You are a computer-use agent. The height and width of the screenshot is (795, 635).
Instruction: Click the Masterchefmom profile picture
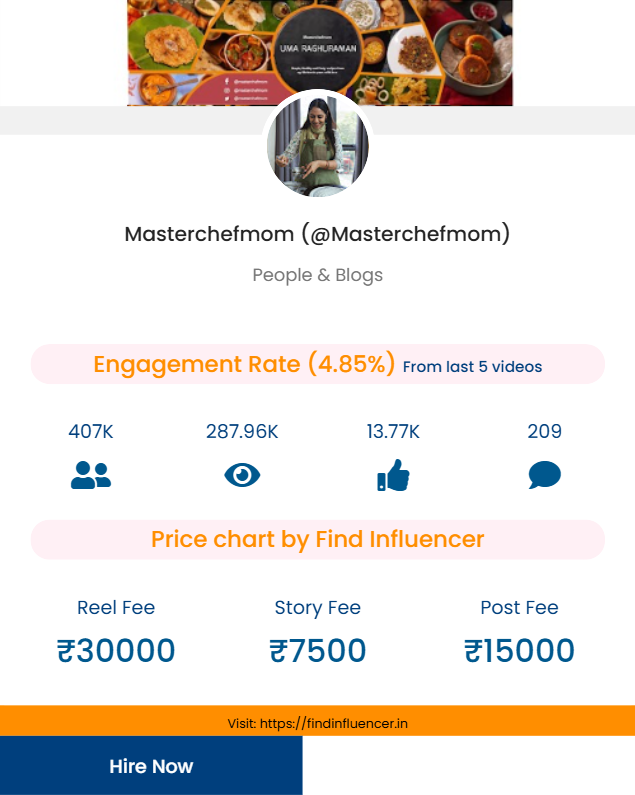(318, 146)
